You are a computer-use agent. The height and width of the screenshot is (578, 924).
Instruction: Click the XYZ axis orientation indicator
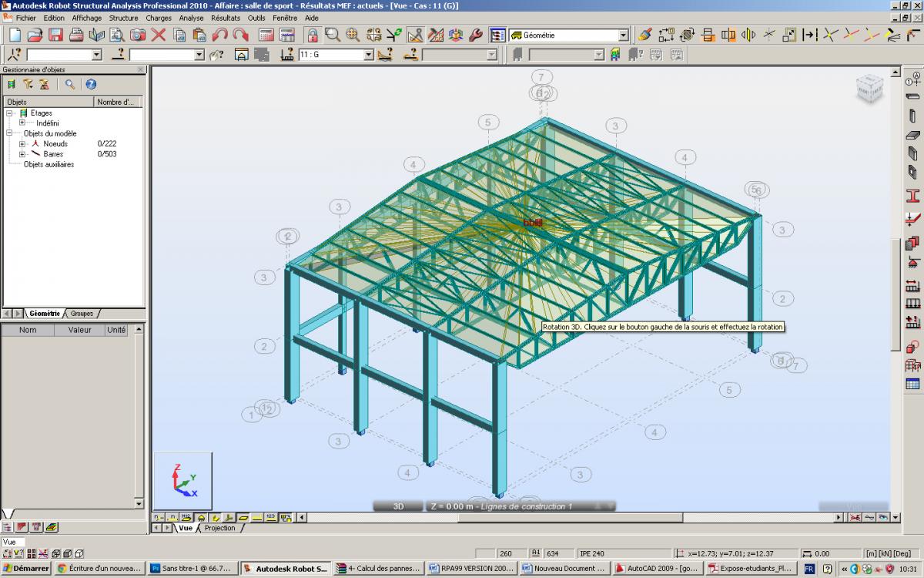tap(182, 480)
